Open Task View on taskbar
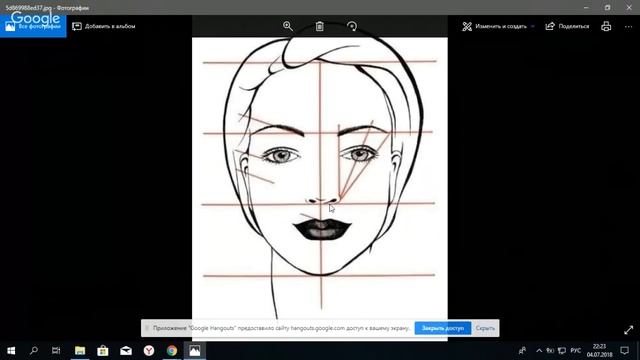 click(x=56, y=350)
